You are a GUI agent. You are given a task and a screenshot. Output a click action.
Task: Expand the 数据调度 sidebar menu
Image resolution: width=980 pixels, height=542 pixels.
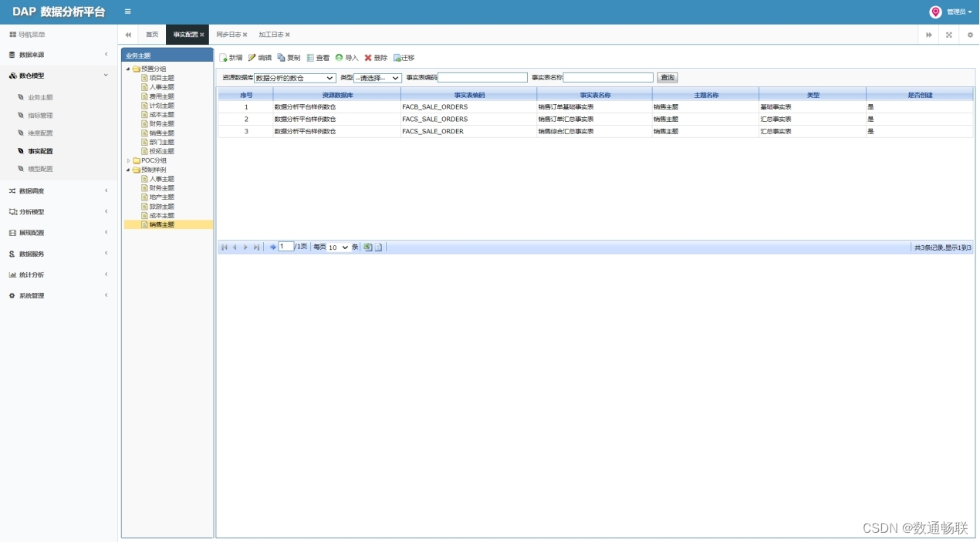(59, 190)
